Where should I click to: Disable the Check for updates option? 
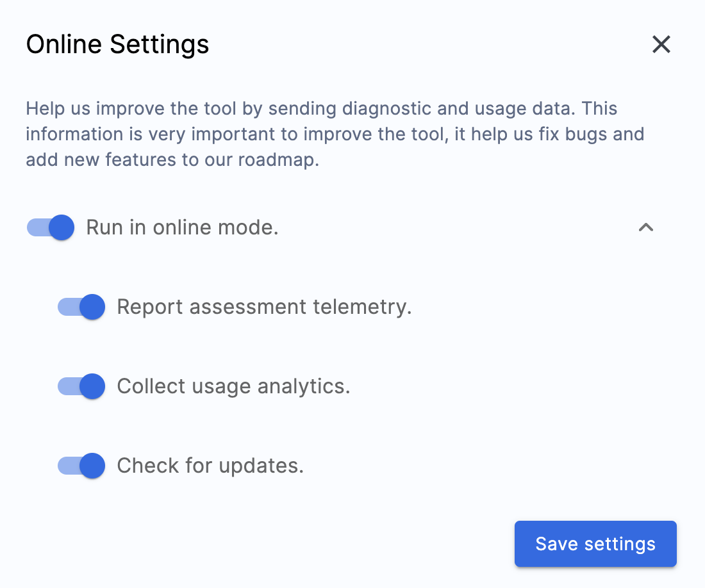click(x=81, y=466)
